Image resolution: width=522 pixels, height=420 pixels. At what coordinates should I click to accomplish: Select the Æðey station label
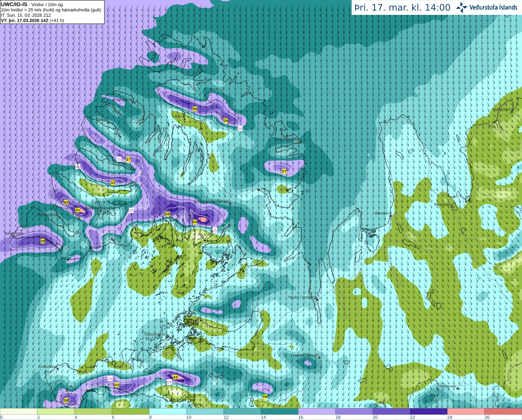click(x=179, y=116)
